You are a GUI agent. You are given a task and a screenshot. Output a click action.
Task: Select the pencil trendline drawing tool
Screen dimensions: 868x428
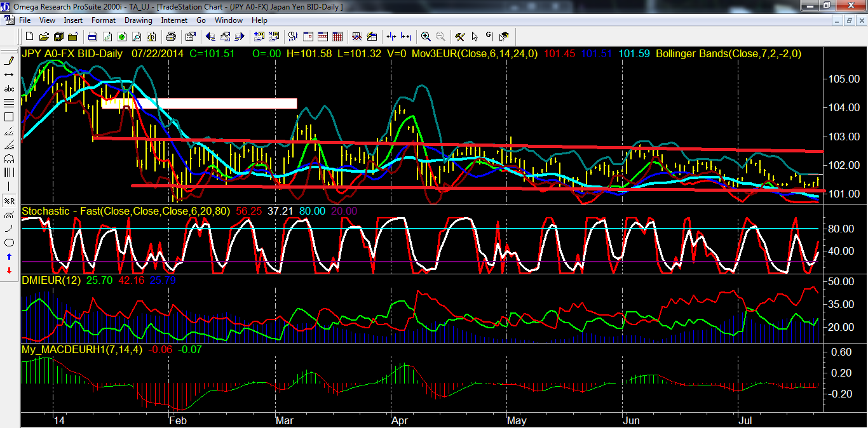9,61
